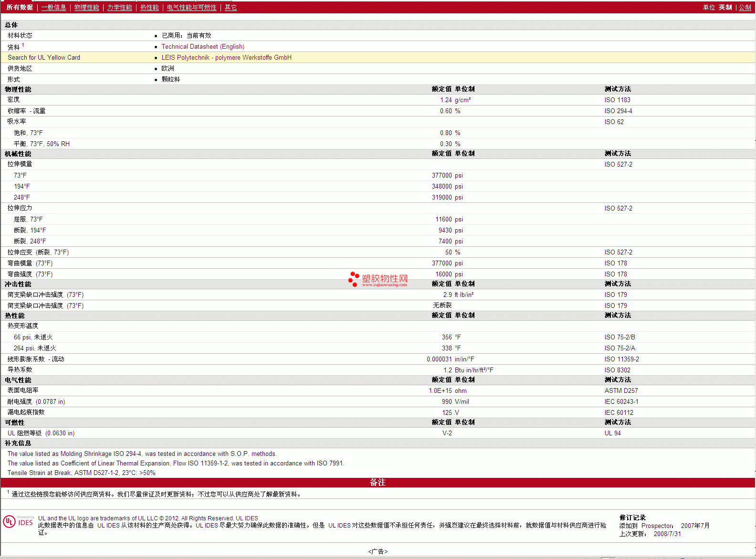
Task: Open the Technical Datasheet (English) link
Action: [203, 47]
